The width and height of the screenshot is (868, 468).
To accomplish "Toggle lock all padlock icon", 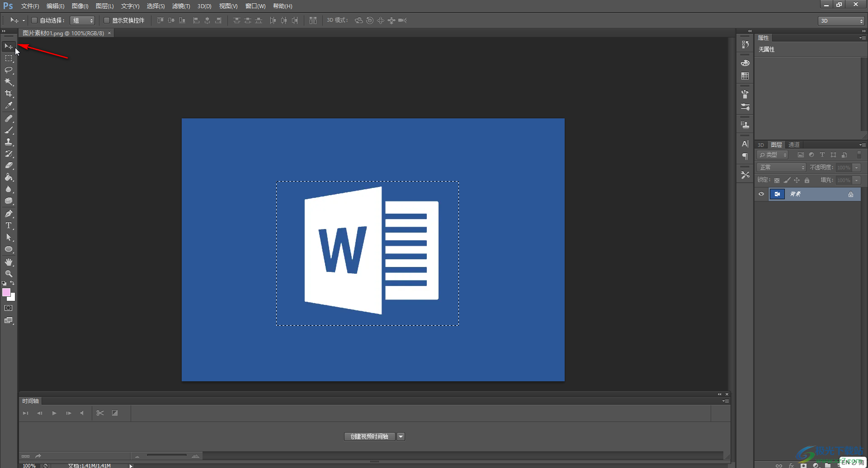I will (807, 180).
